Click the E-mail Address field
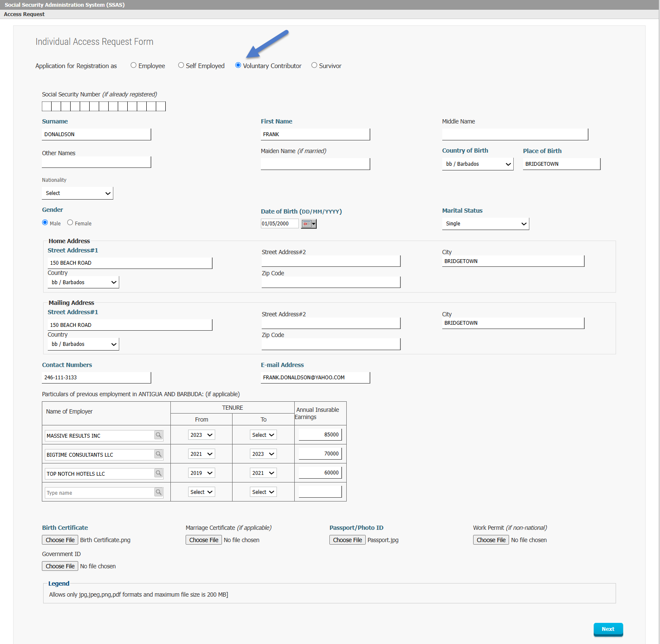660x644 pixels. (x=315, y=378)
